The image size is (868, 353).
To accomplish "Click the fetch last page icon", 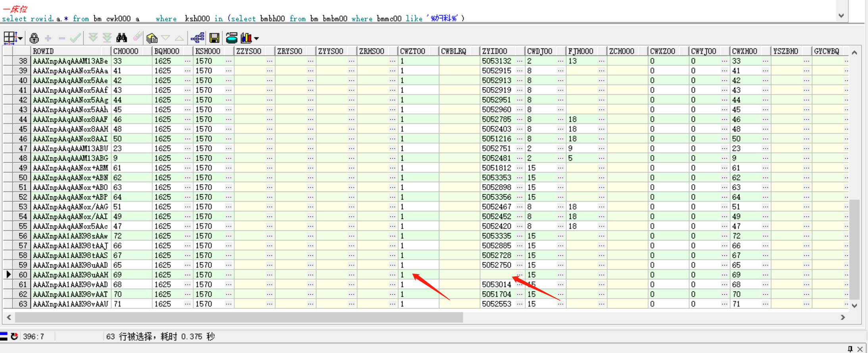I will point(107,38).
